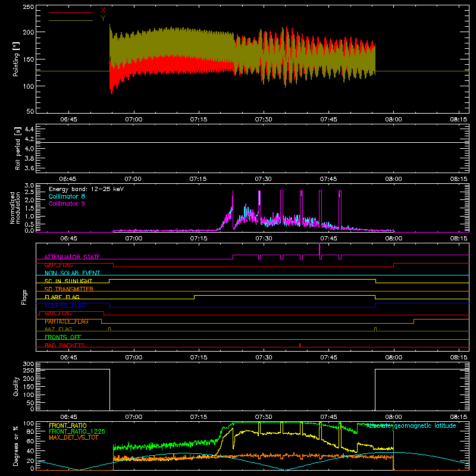Screen dimensions: 476x476
Task: Click the FLARE_FLAG rising step near 07:14
Action: coord(195,297)
